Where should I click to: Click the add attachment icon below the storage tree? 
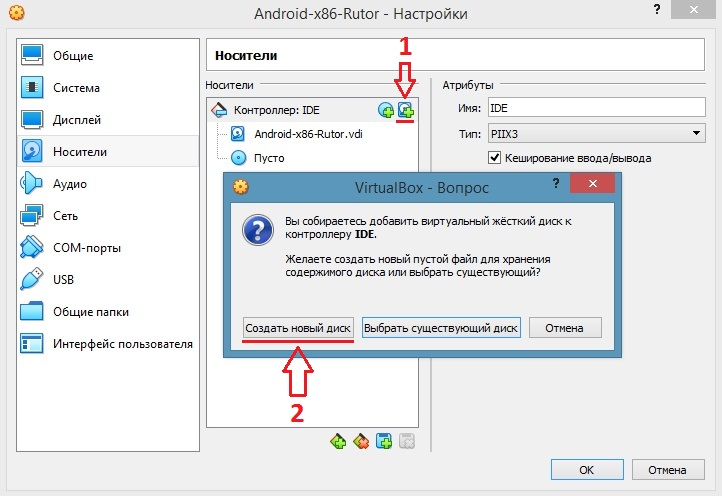[384, 441]
